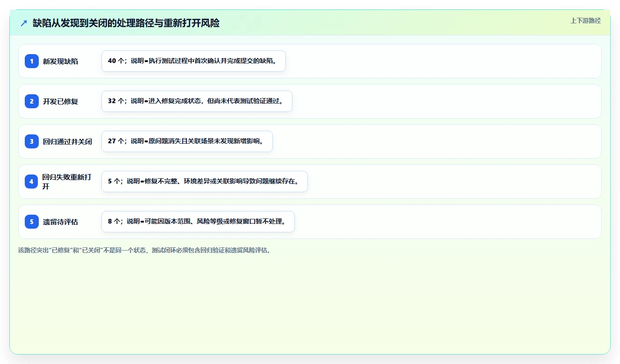The height and width of the screenshot is (364, 620).
Task: Click the step 5 number badge
Action: [x=32, y=222]
